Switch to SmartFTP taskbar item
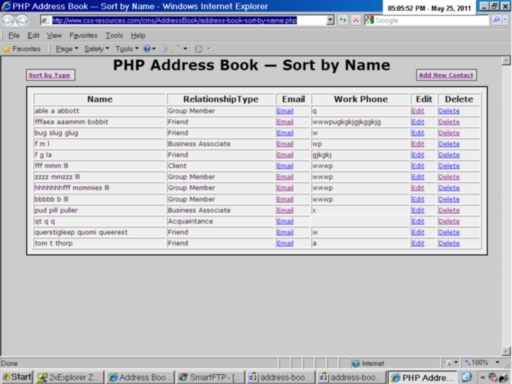The image size is (512, 384). [211, 377]
